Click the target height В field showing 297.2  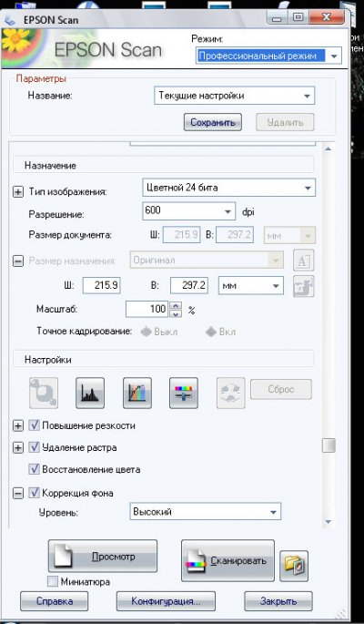tap(189, 286)
